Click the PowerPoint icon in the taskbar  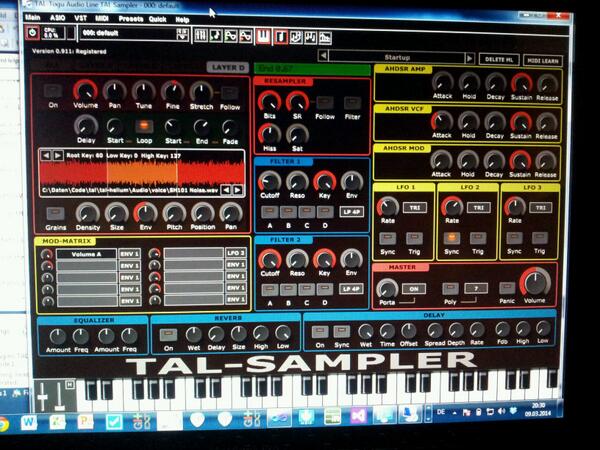pos(85,422)
